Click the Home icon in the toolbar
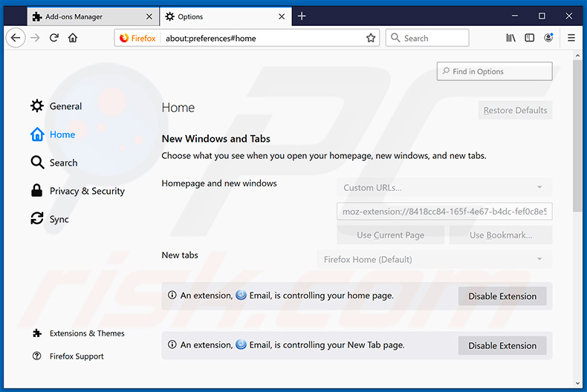Viewport: 587px width, 392px height. [x=73, y=38]
